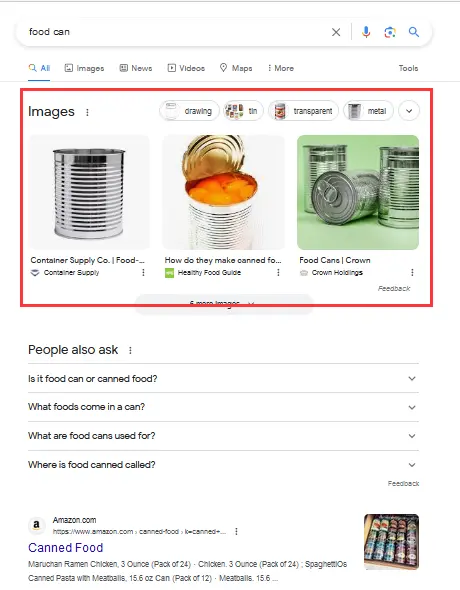Image resolution: width=460 pixels, height=590 pixels.
Task: Clear the search box with X icon
Action: click(x=336, y=32)
